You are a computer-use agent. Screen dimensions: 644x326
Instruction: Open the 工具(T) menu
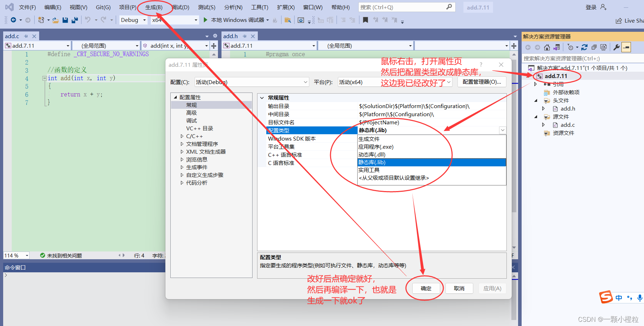(x=260, y=7)
